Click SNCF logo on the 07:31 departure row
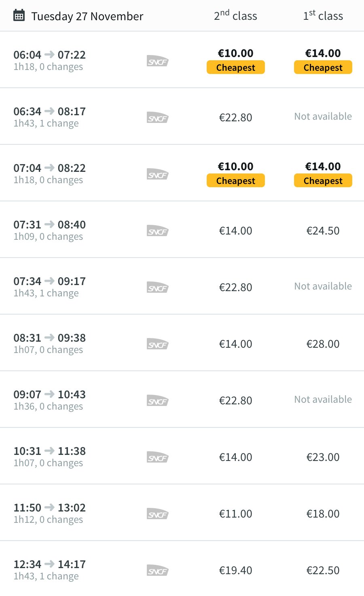364x596 pixels. click(x=157, y=231)
